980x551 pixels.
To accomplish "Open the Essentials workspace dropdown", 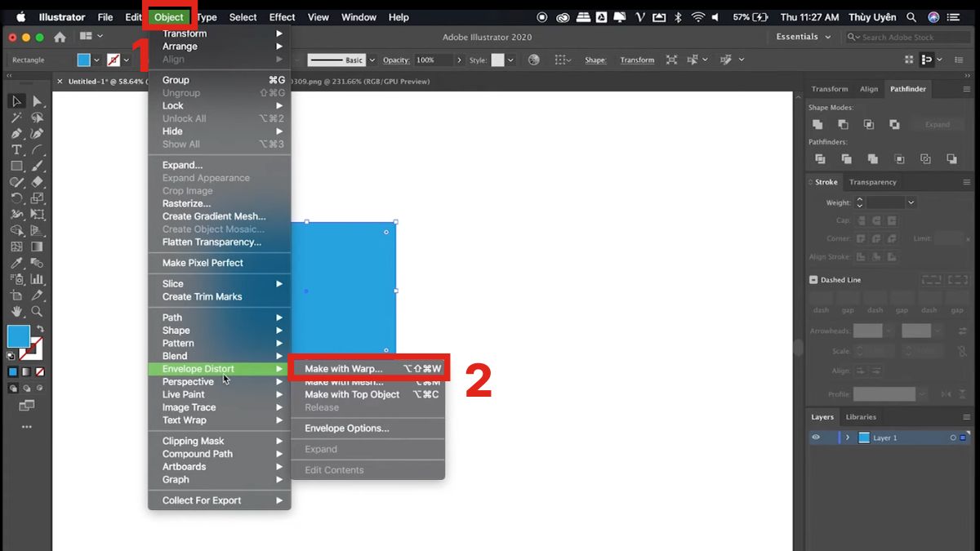I will click(x=803, y=37).
